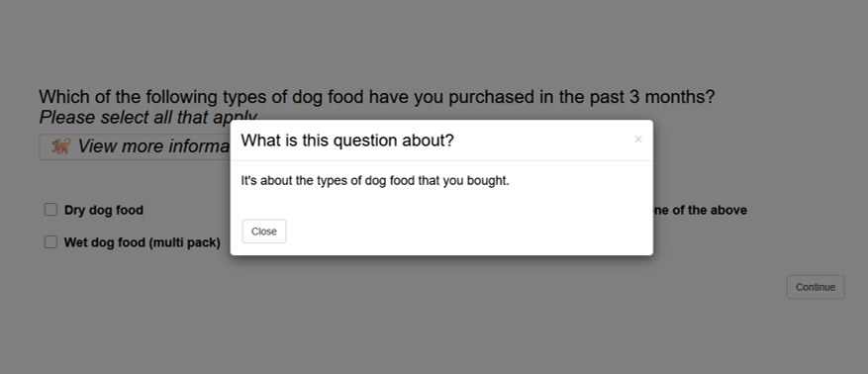This screenshot has height=374, width=868.
Task: Click 'dog food' in the question heading
Action: click(x=328, y=97)
